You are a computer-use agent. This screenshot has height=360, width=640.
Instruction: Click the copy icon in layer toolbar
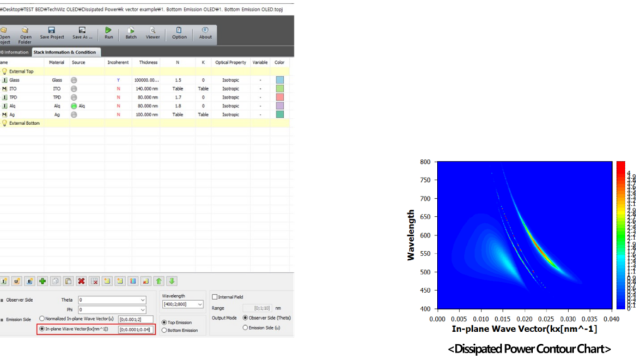pyautogui.click(x=56, y=281)
